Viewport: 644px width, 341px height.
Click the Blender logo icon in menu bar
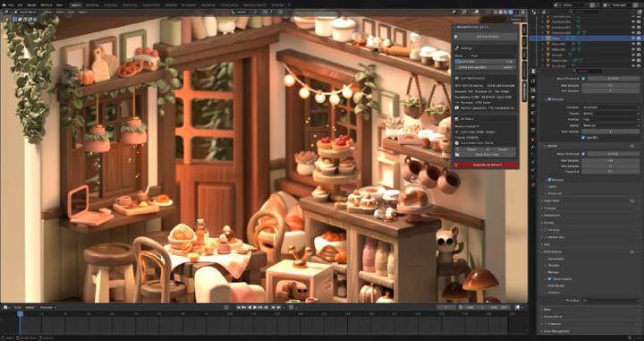click(4, 5)
